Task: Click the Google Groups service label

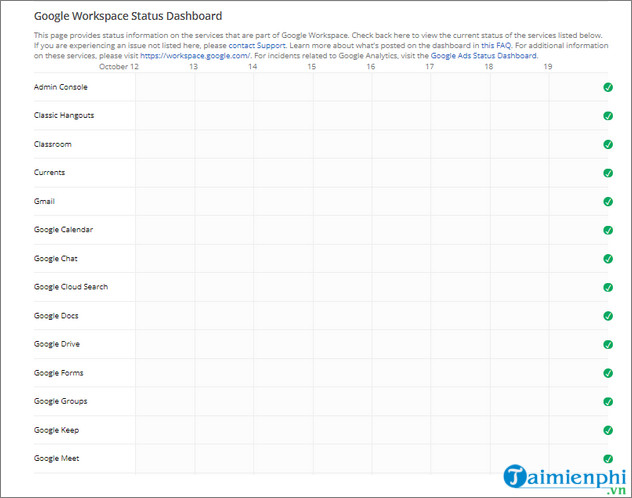Action: [60, 401]
